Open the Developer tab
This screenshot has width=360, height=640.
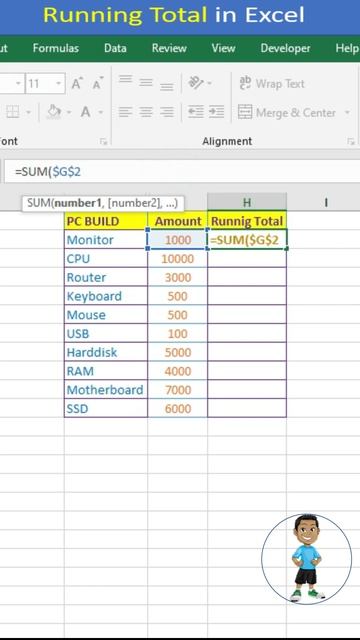click(x=285, y=48)
